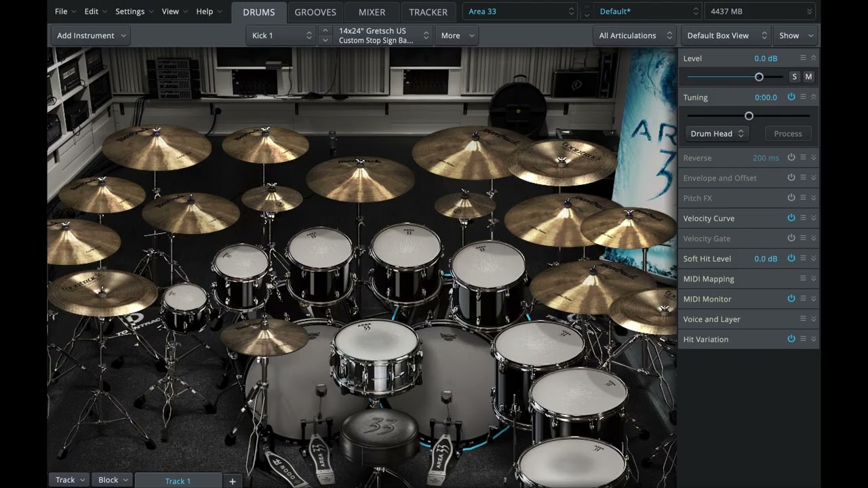868x488 pixels.
Task: Open the Track dropdown at bottom
Action: 70,480
